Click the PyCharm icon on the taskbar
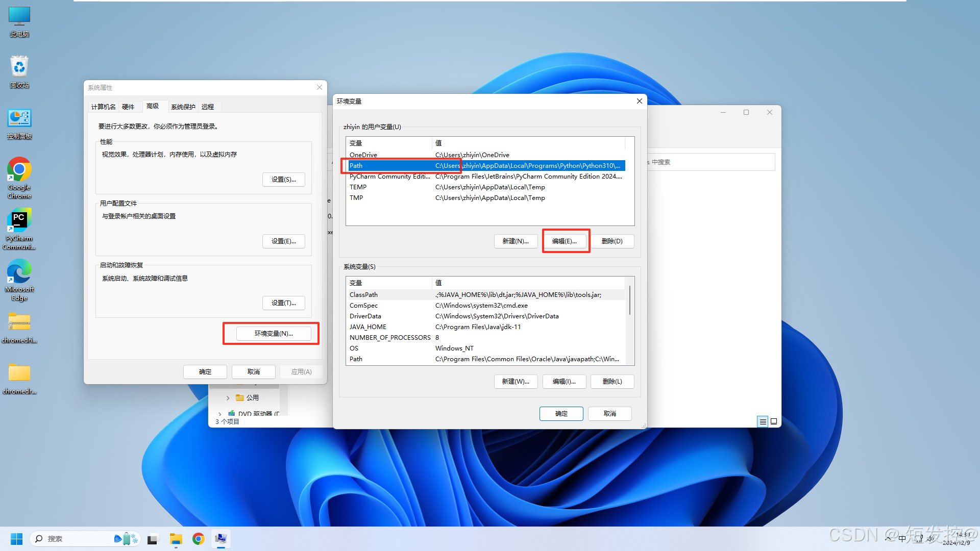980x551 pixels. (221, 538)
